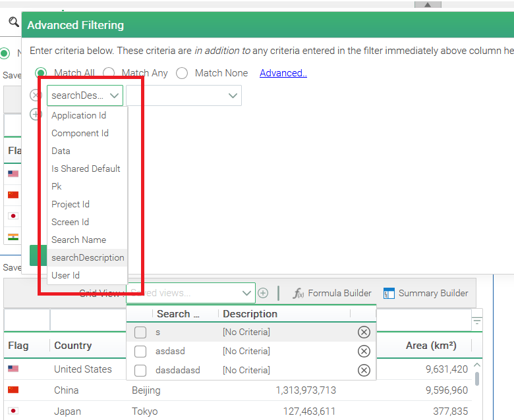The image size is (514, 420).
Task: Sort by the Country column header
Action: 72,346
